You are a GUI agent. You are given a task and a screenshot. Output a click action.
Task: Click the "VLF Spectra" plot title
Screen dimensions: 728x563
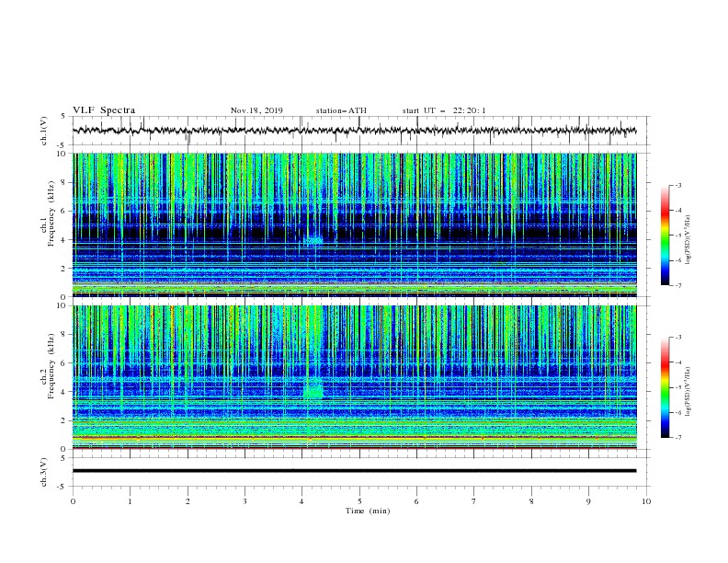pos(104,110)
